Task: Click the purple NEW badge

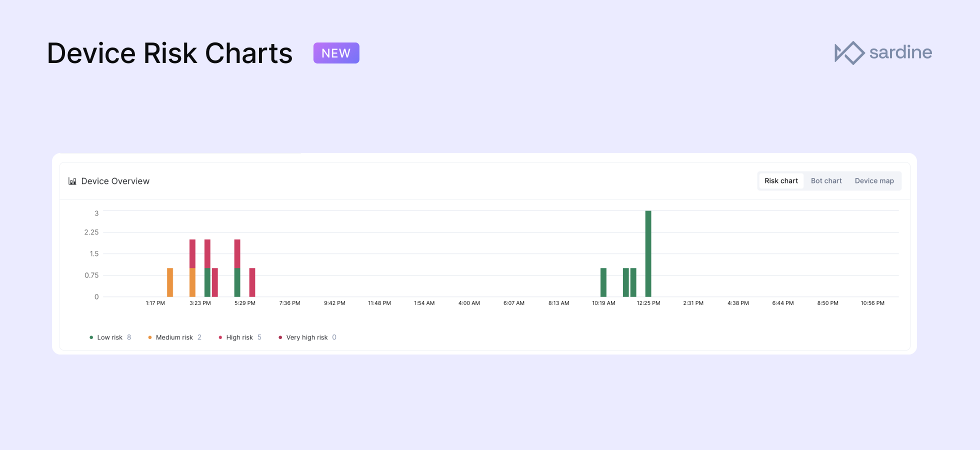Action: [x=336, y=53]
